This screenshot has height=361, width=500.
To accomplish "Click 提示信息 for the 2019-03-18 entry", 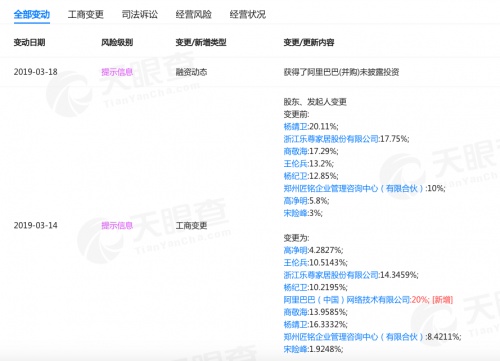I will coord(117,72).
